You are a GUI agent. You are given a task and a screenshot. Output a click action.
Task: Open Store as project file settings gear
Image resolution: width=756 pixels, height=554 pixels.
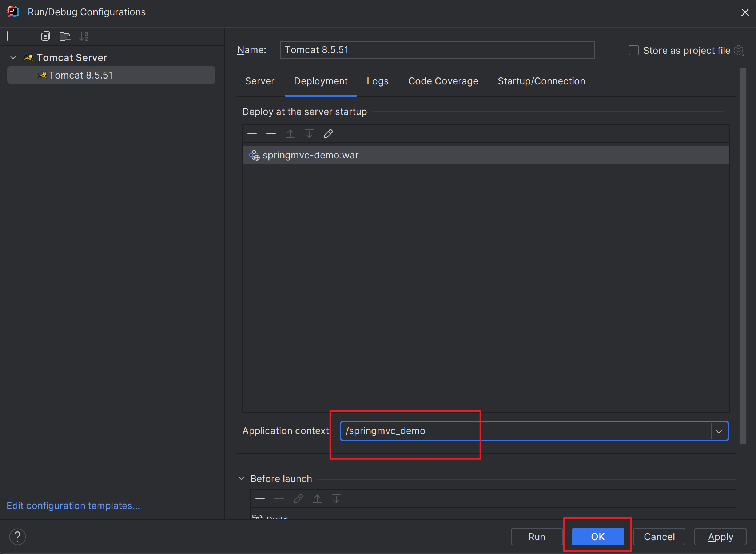(739, 50)
